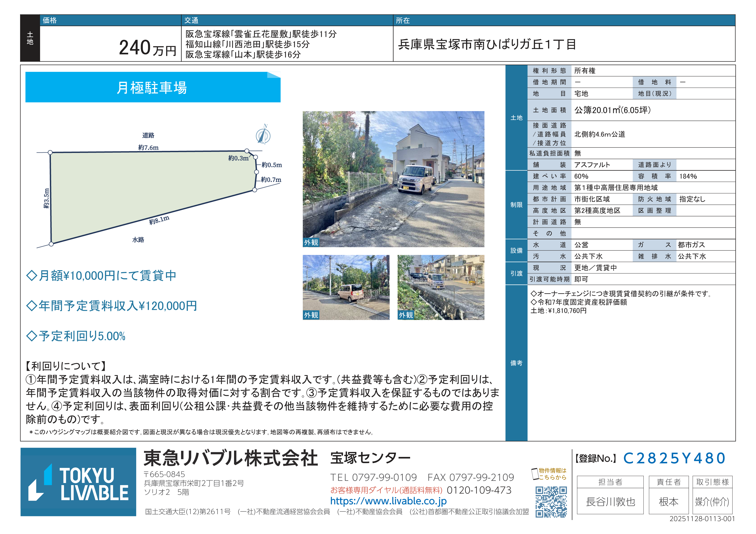This screenshot has width=756, height=534.
Task: Click the 備考 section side label
Action: (x=516, y=363)
